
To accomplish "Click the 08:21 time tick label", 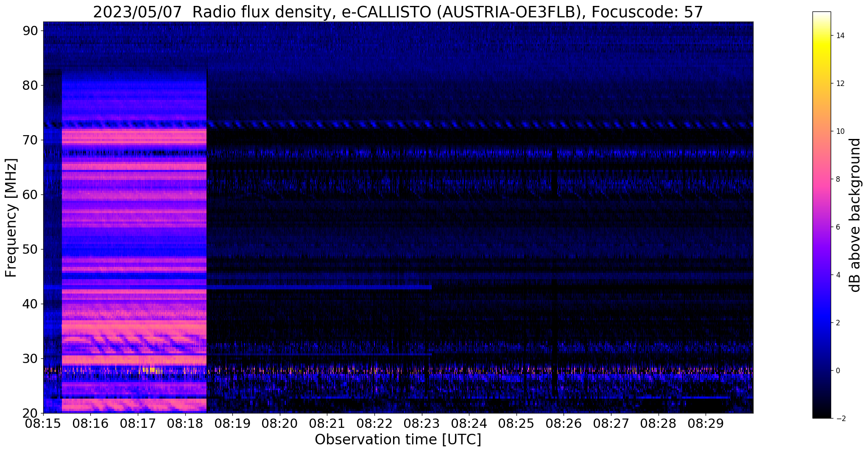I will [x=327, y=423].
